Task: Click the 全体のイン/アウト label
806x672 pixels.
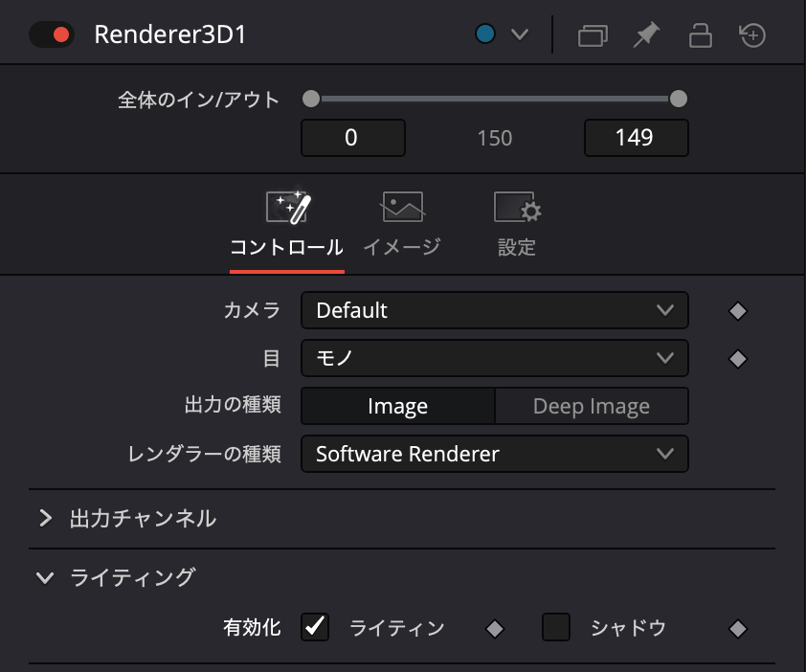Action: coord(199,100)
